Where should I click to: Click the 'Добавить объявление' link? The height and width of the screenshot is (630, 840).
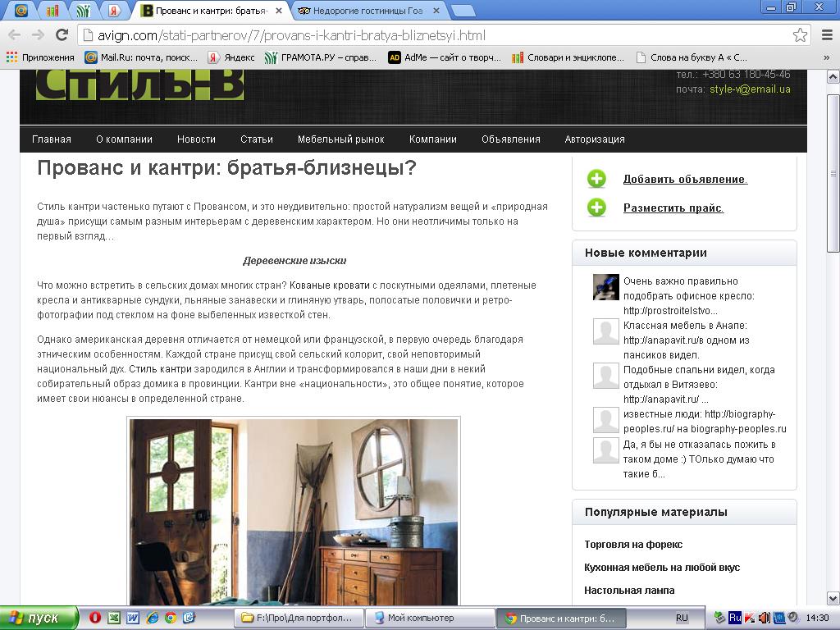pos(685,180)
